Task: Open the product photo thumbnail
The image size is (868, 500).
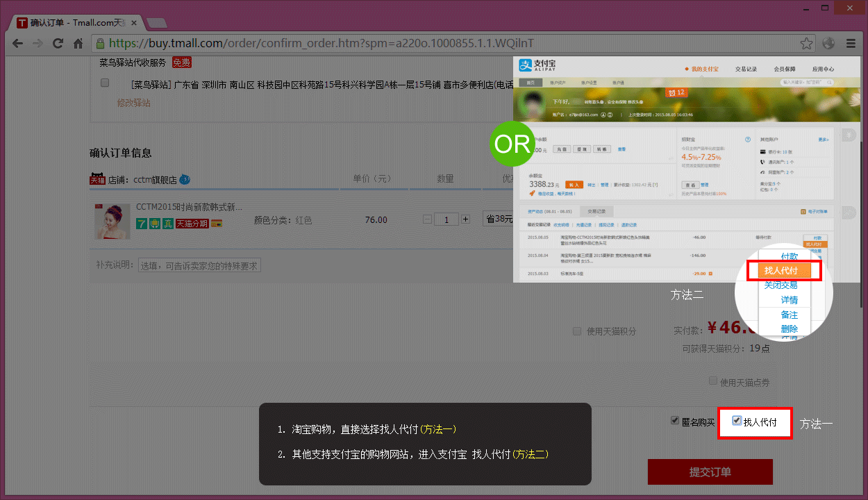Action: pyautogui.click(x=112, y=221)
